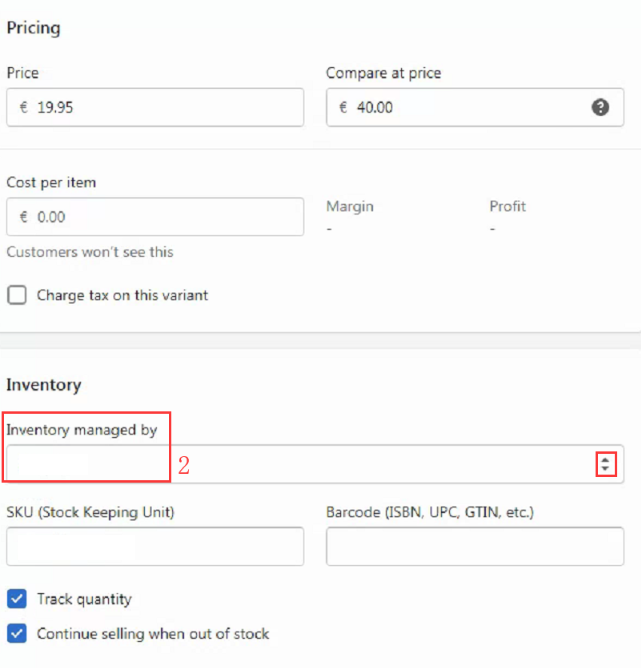The height and width of the screenshot is (668, 641).
Task: Click the help question mark icon
Action: (600, 107)
